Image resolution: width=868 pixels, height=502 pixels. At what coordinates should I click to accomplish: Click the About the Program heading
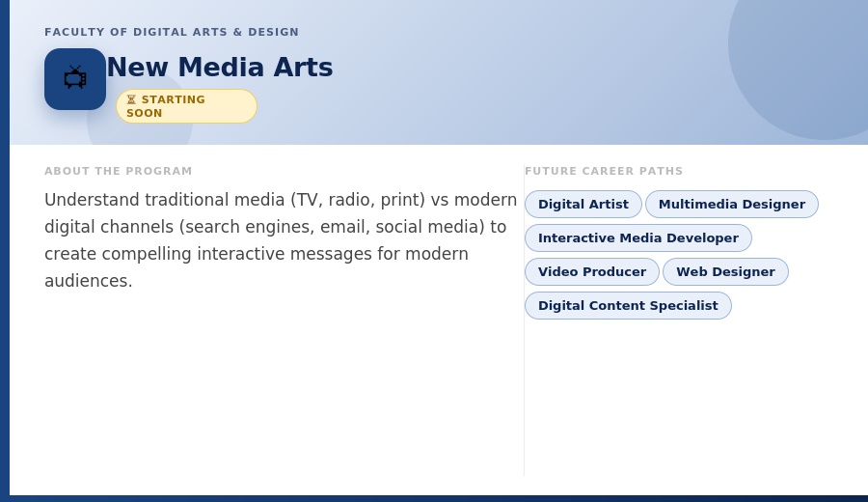tap(119, 171)
